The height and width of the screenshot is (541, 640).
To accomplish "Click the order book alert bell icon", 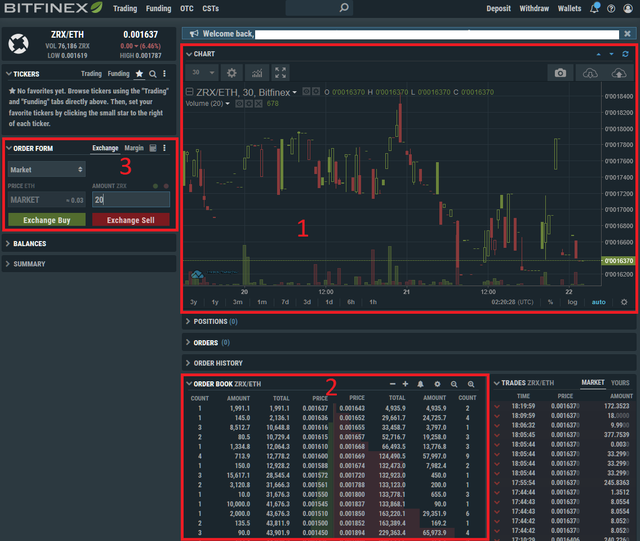I will [x=421, y=384].
